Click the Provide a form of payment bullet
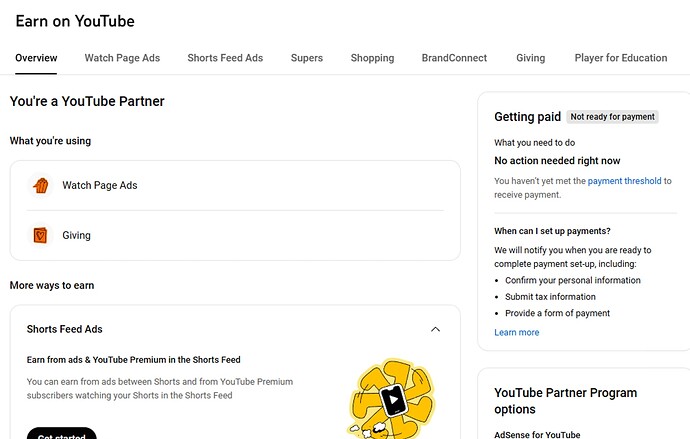 (x=558, y=313)
